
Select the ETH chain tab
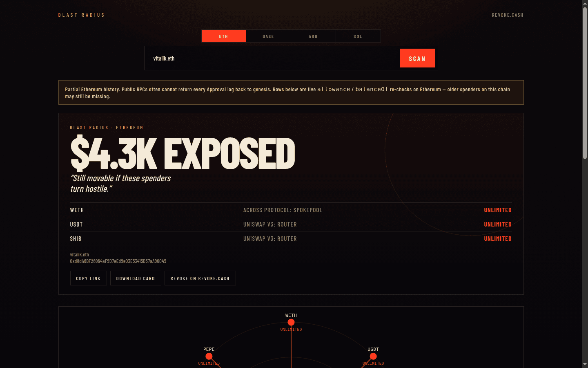224,36
